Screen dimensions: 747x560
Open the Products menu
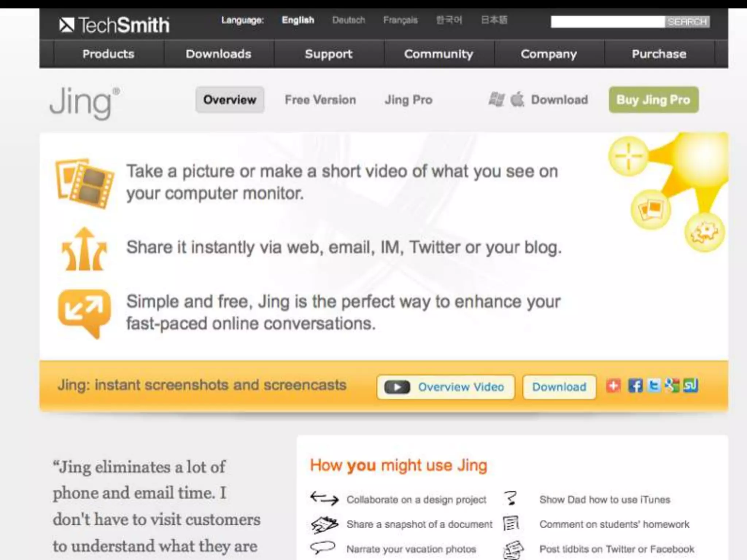(108, 54)
